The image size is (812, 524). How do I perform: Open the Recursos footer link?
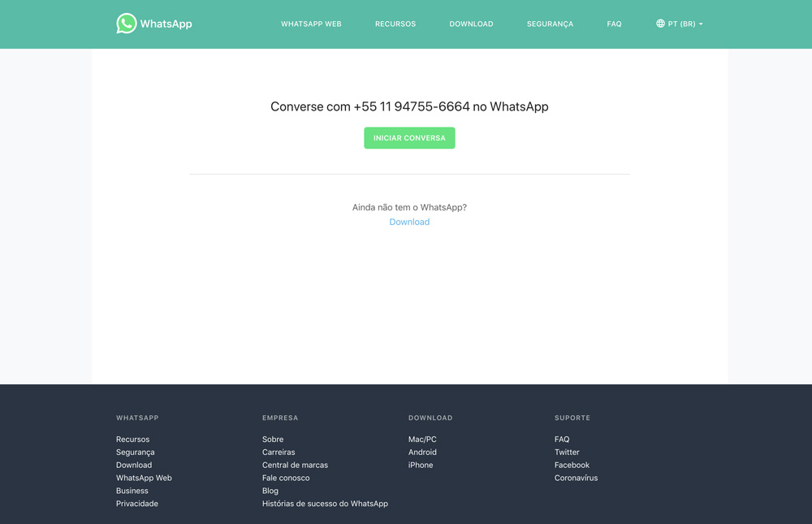(x=132, y=439)
